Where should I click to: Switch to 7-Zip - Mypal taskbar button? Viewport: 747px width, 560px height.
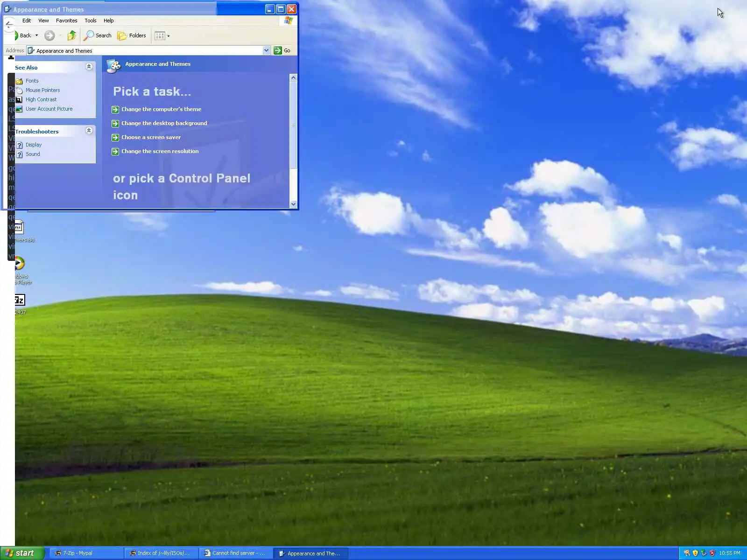(x=86, y=553)
